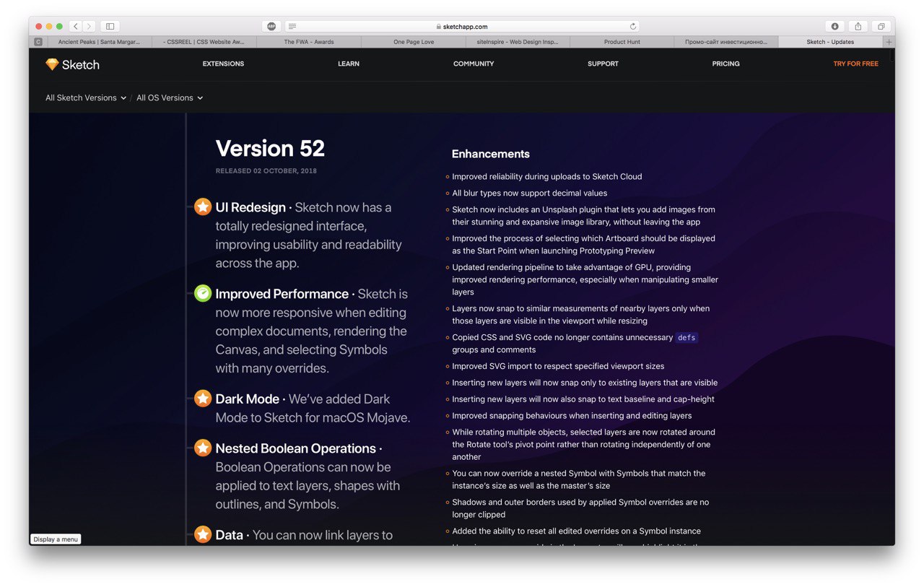Screen dimensions: 924x587
Task: Click 'Improved snapping behaviours' enhancement line
Action: click(572, 415)
